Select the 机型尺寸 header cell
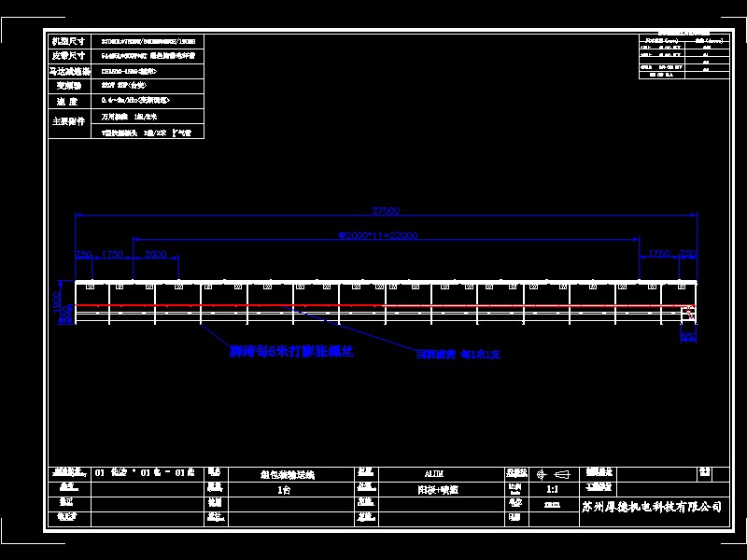 [69, 41]
